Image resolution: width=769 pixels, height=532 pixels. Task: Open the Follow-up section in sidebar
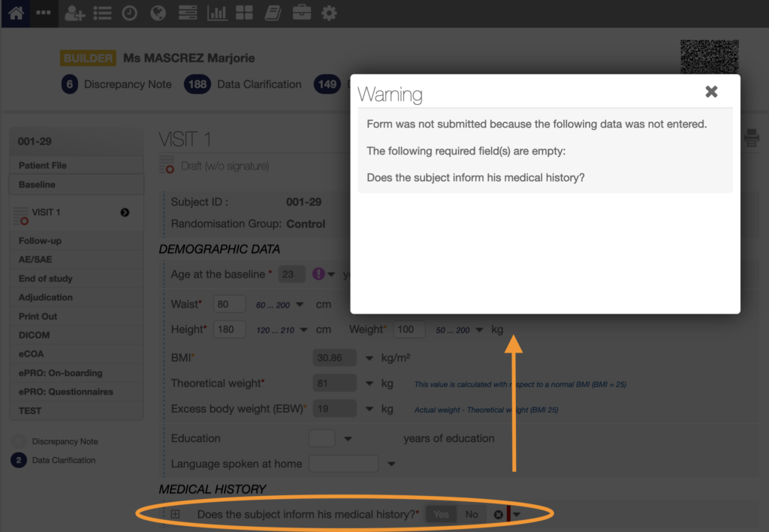click(40, 241)
